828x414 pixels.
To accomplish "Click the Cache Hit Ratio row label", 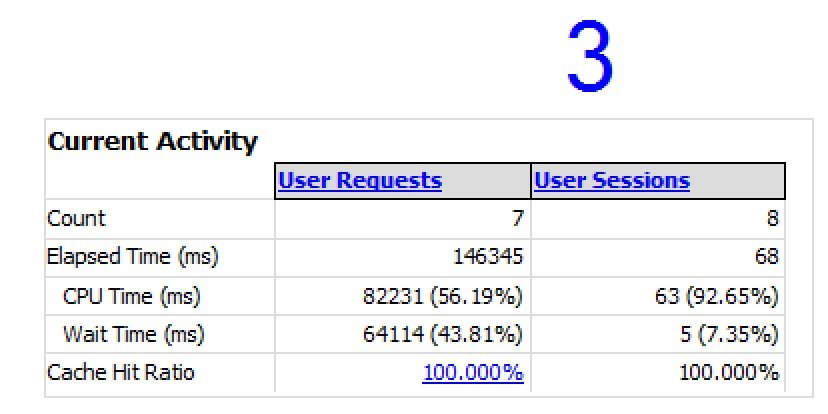I will click(x=120, y=372).
